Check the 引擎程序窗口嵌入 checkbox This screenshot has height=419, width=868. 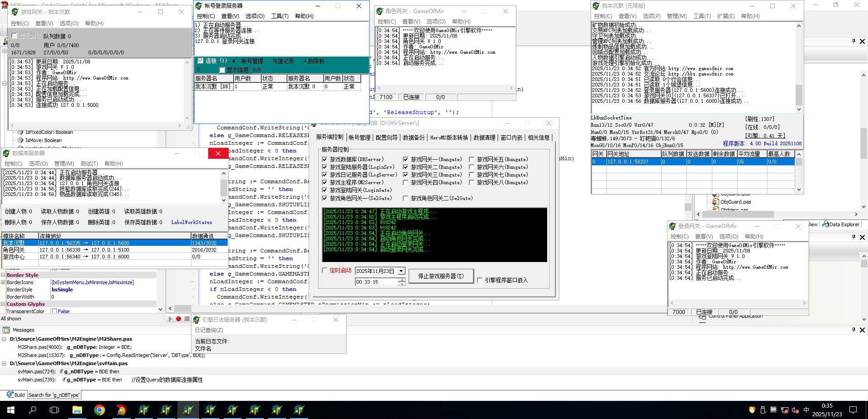pos(480,280)
